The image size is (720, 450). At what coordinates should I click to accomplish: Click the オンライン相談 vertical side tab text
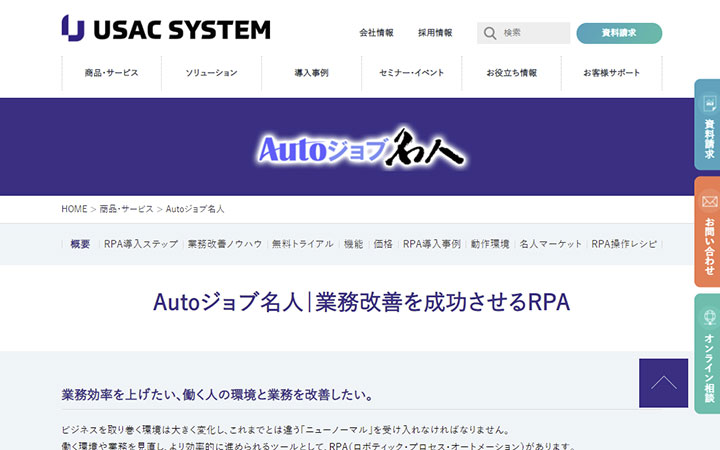709,368
